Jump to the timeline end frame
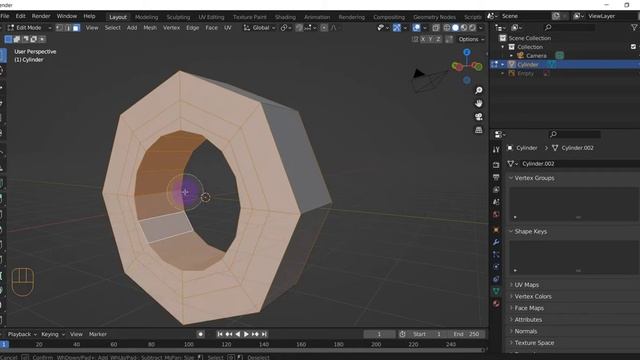Image resolution: width=640 pixels, height=360 pixels. (264, 334)
